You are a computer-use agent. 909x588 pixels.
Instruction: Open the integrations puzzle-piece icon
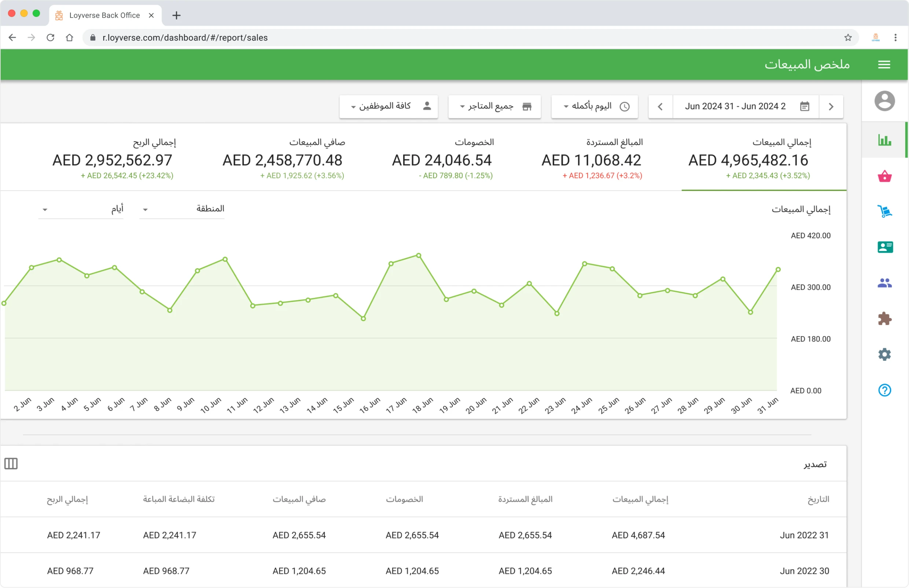coord(885,319)
